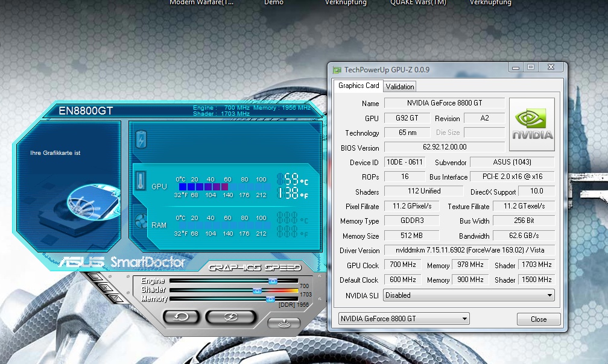Select the Graphics Card tab in GPU-Z

click(x=358, y=86)
